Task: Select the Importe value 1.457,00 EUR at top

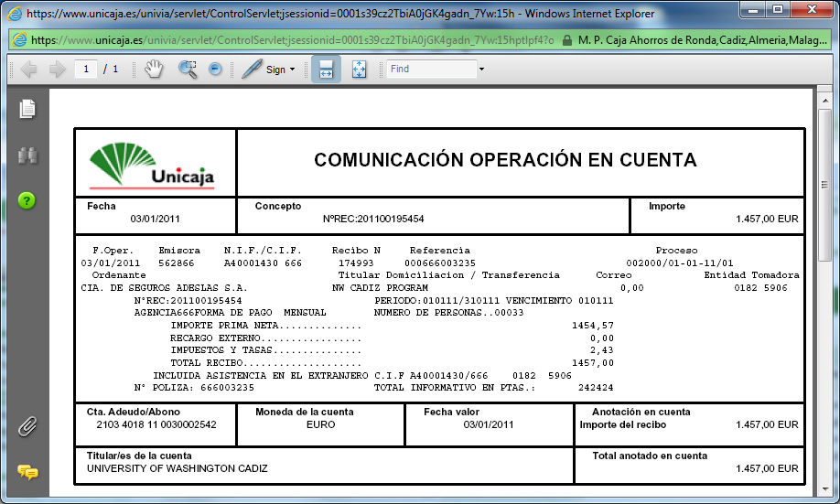Action: [767, 219]
